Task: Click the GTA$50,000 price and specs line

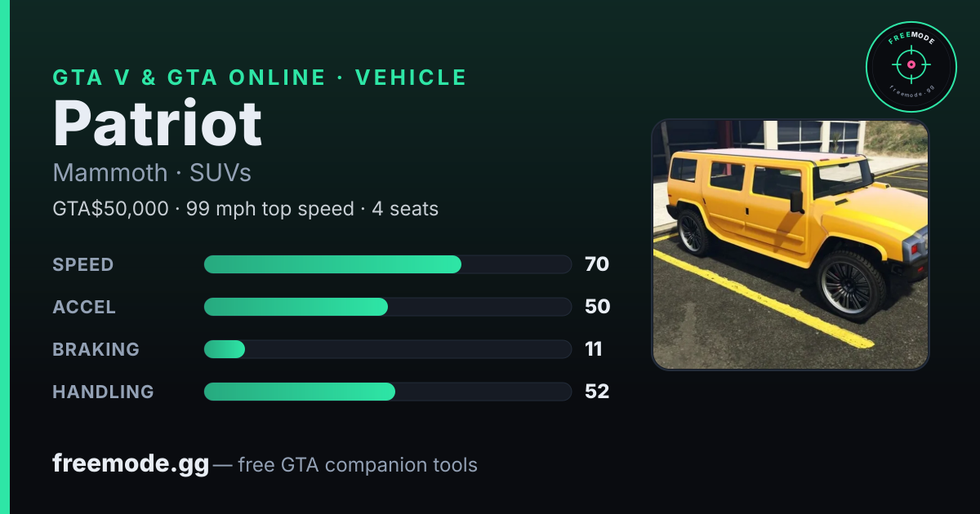Action: 246,209
